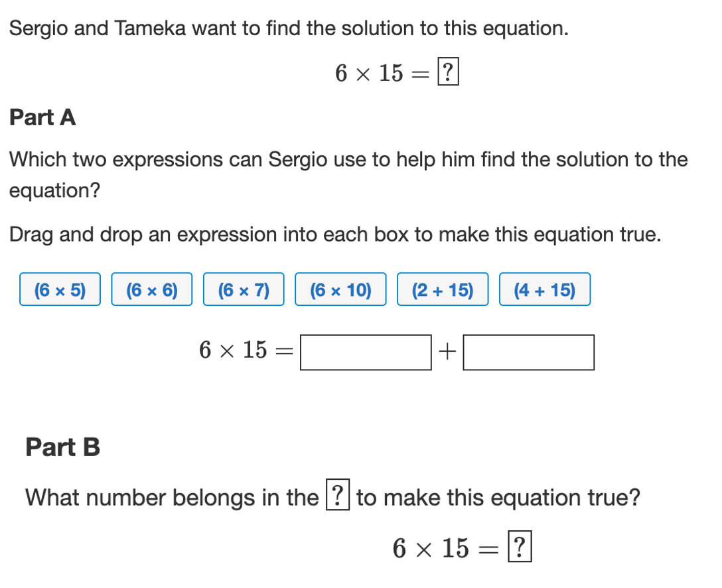Select the (6 × 6) expression tile
This screenshot has width=722, height=588.
[151, 289]
